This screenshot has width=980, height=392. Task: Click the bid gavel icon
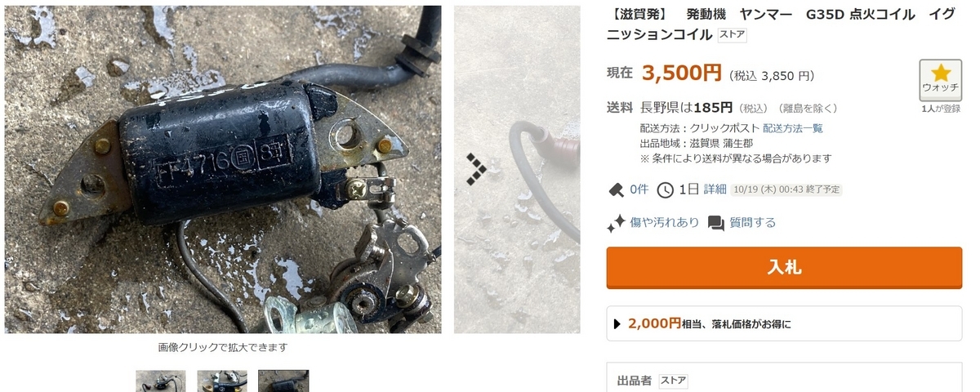pyautogui.click(x=616, y=189)
